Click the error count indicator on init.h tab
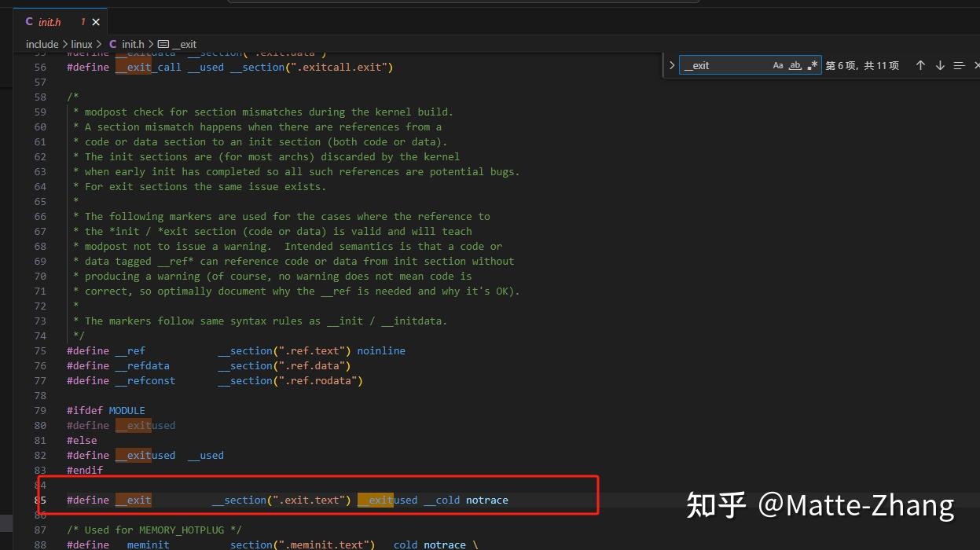The height and width of the screenshot is (550, 980). coord(83,22)
